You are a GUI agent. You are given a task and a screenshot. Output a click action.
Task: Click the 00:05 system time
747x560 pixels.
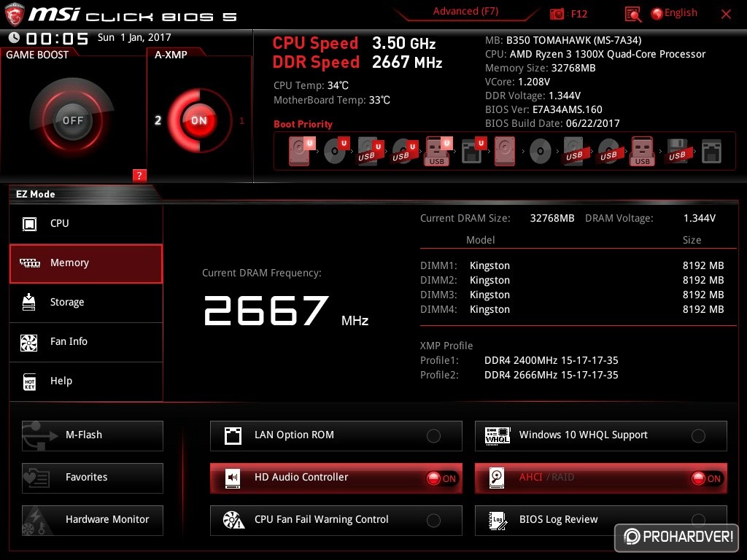tap(57, 39)
